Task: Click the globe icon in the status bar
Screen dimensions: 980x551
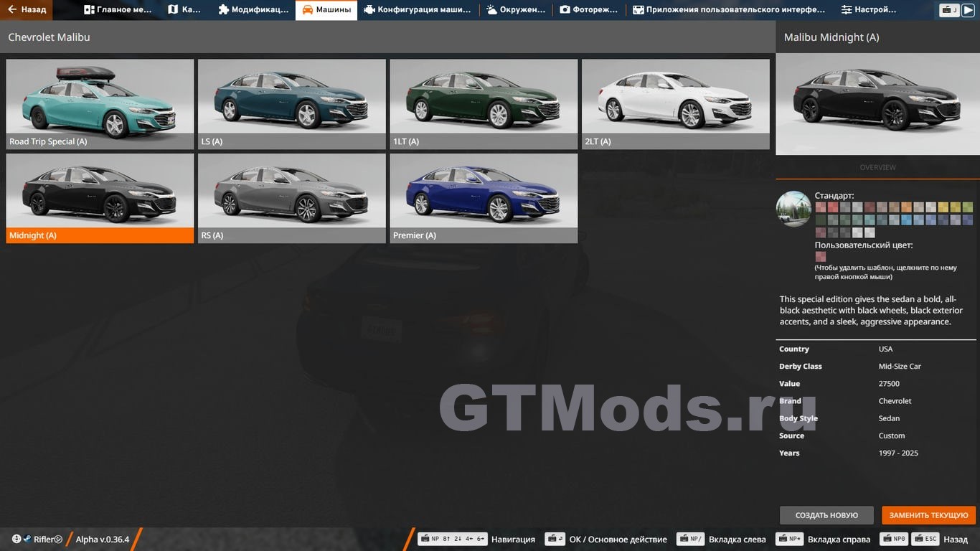Action: (x=17, y=540)
